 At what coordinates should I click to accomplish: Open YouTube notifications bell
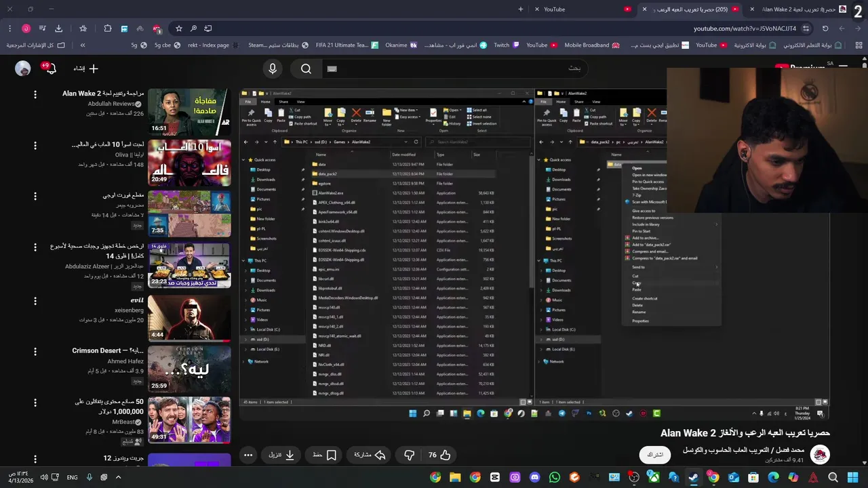point(51,68)
